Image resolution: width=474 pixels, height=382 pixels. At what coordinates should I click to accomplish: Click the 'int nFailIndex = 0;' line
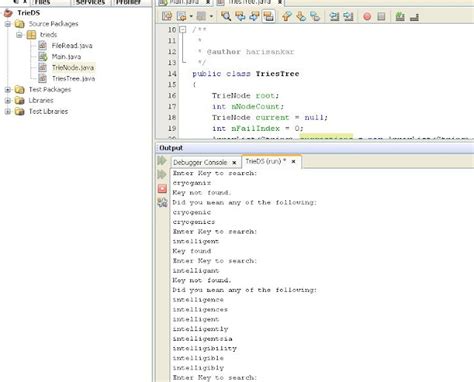pyautogui.click(x=258, y=129)
